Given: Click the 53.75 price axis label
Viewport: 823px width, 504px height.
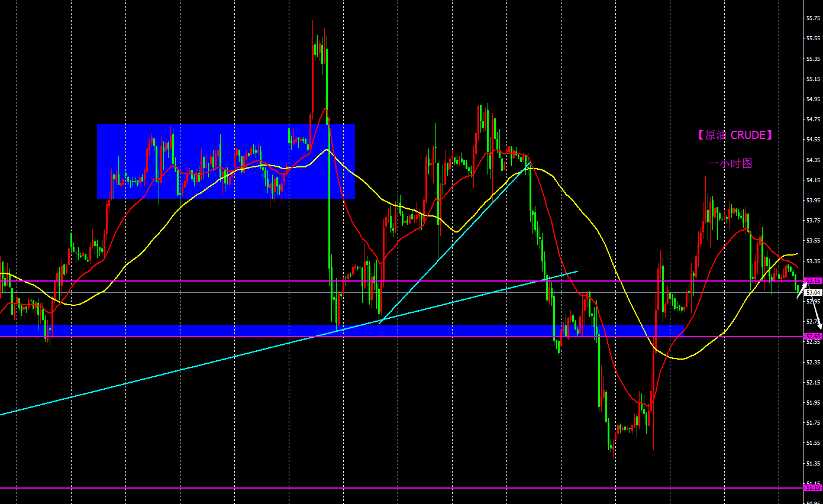Looking at the screenshot, I should pyautogui.click(x=813, y=221).
